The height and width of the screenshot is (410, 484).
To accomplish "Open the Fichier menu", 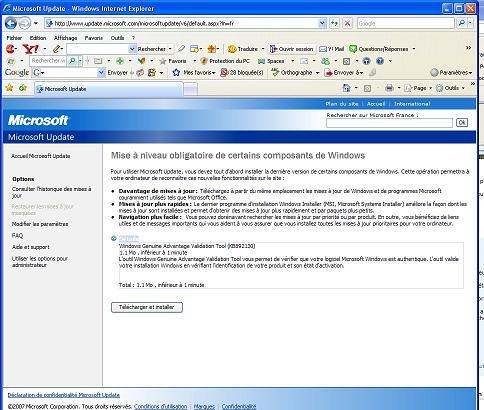I will point(14,38).
